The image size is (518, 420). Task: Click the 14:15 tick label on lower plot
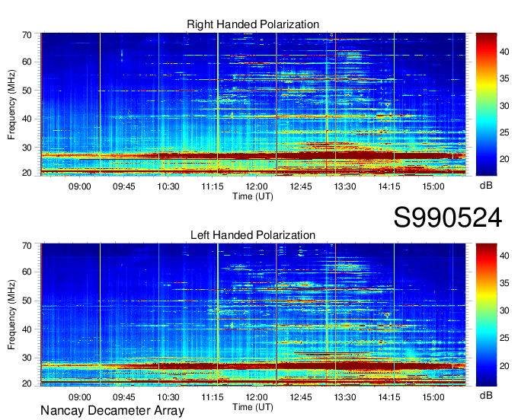(x=389, y=397)
